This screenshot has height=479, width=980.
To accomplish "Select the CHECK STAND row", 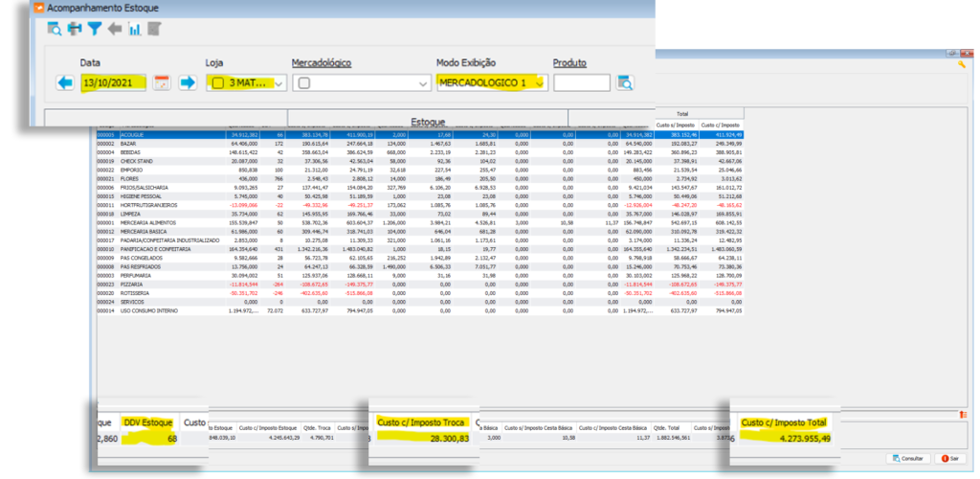I will point(420,161).
